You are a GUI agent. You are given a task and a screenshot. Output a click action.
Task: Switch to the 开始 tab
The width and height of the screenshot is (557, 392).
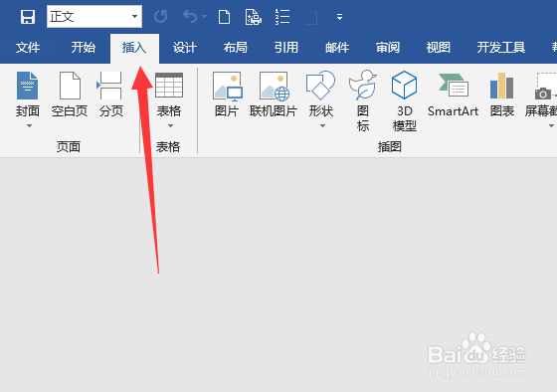coord(84,48)
